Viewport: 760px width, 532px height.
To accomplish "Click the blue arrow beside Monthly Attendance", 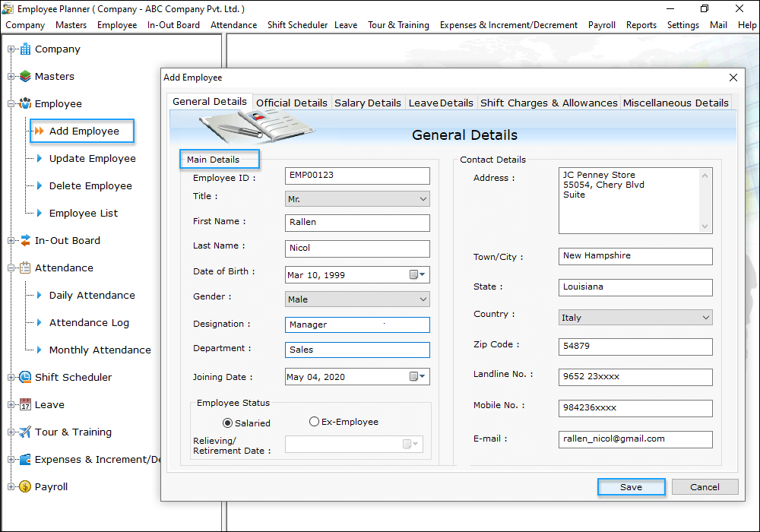I will click(x=40, y=350).
